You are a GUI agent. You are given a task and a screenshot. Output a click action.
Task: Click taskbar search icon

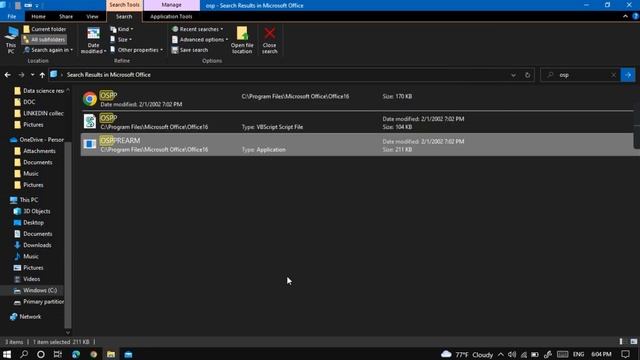click(24, 354)
